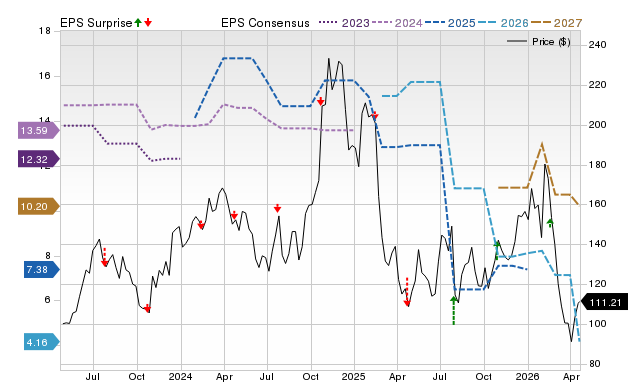This screenshot has height=382, width=640.
Task: Toggle the 2026 EPS consensus legend entry
Action: [x=503, y=23]
